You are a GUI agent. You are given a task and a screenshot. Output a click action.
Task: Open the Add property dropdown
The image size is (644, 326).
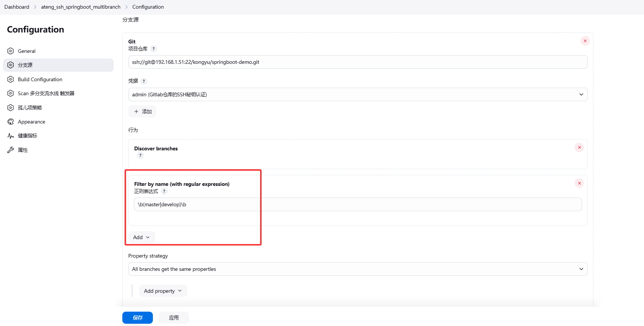(163, 291)
